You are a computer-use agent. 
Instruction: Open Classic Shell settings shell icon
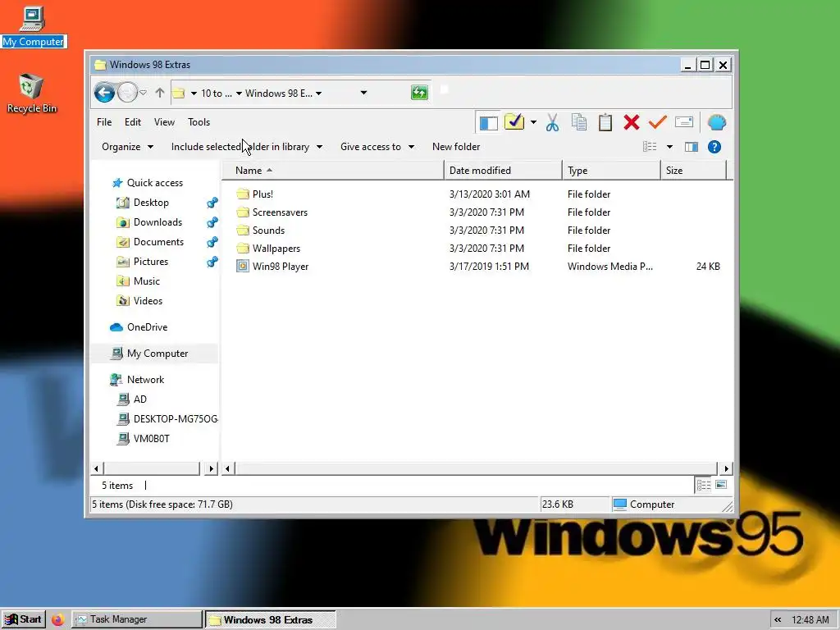click(716, 123)
